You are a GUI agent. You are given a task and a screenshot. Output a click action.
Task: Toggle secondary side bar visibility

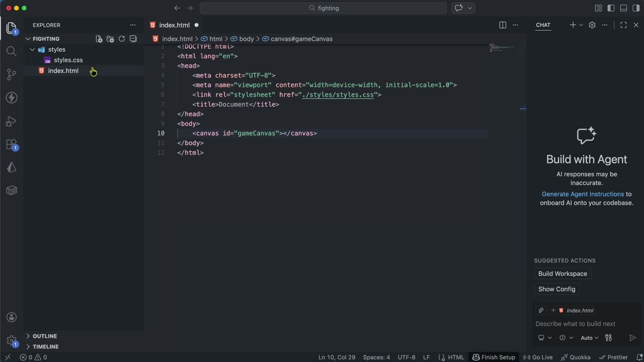636,8
